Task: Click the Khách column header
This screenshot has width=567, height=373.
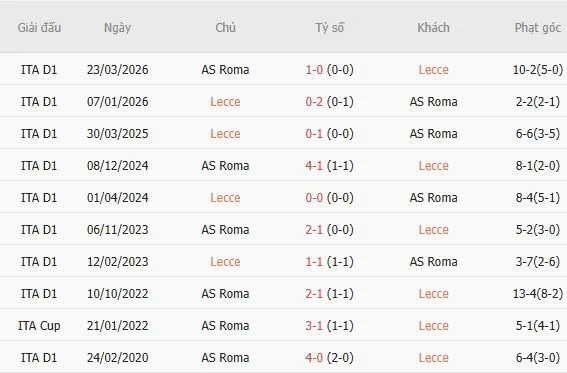Action: click(433, 28)
